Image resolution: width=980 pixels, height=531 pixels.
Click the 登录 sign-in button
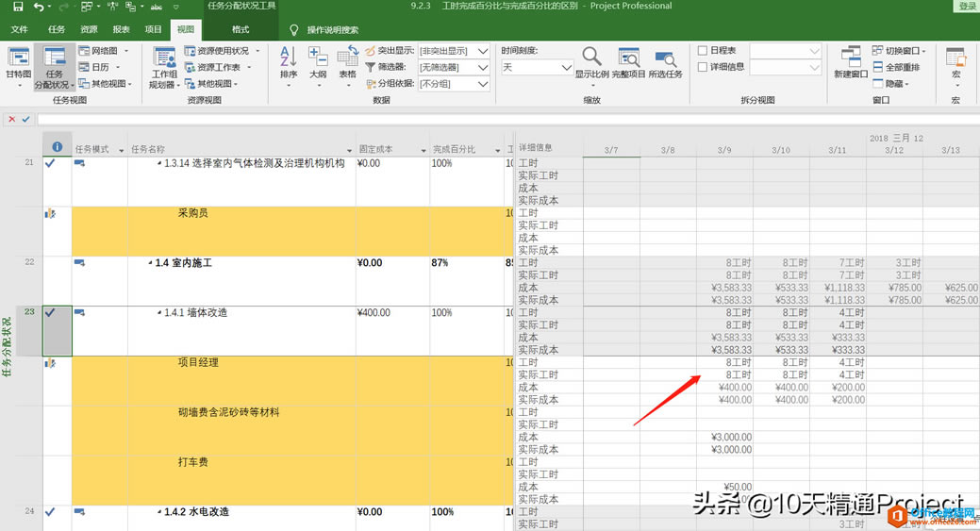(x=967, y=7)
